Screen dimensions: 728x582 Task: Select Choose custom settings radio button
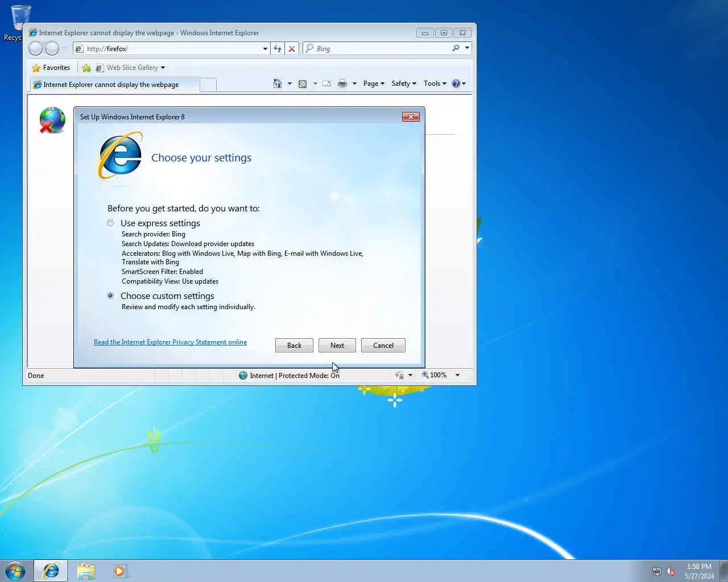110,296
